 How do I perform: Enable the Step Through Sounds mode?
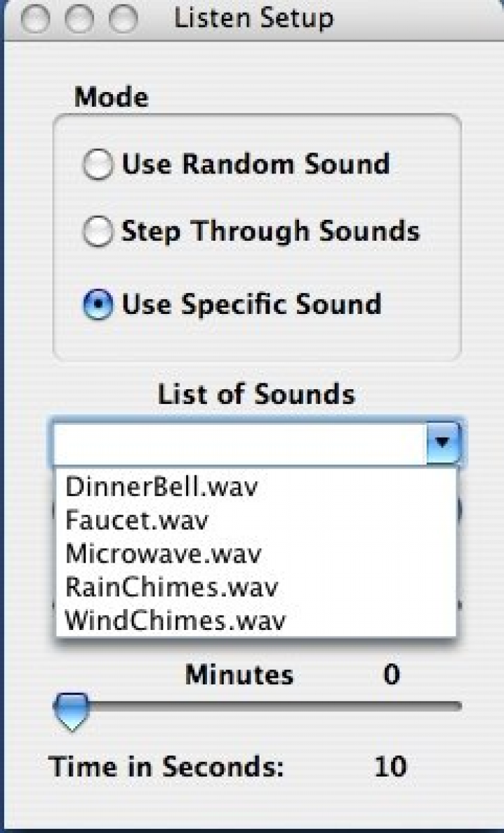click(98, 233)
